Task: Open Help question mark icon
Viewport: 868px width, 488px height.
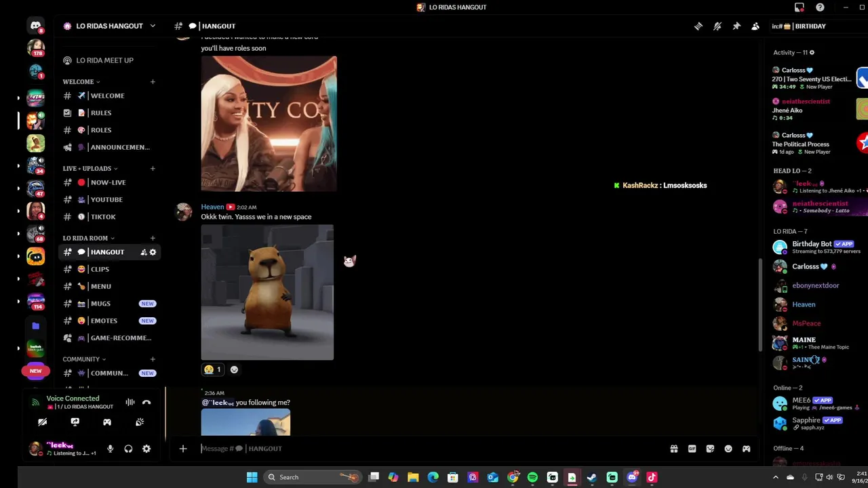Action: [820, 7]
